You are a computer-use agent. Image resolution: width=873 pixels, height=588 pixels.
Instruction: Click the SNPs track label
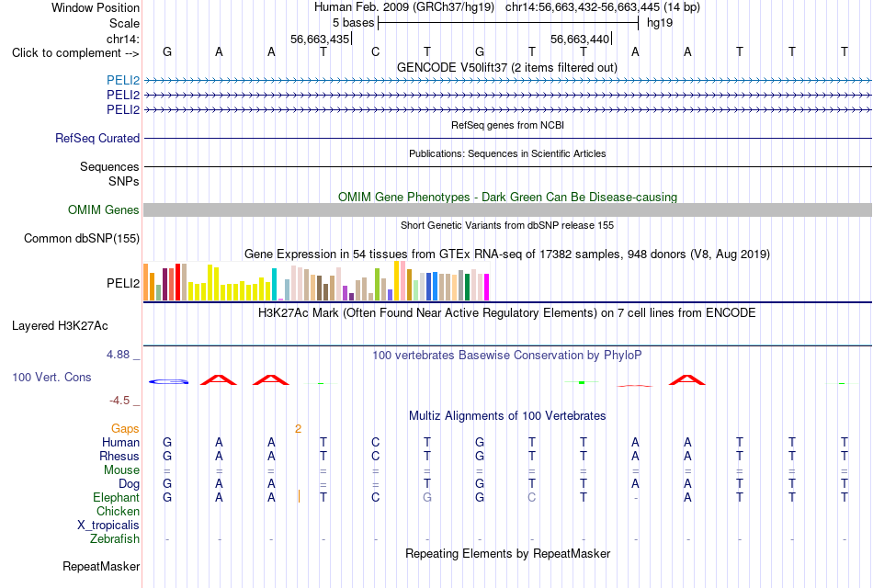(124, 181)
